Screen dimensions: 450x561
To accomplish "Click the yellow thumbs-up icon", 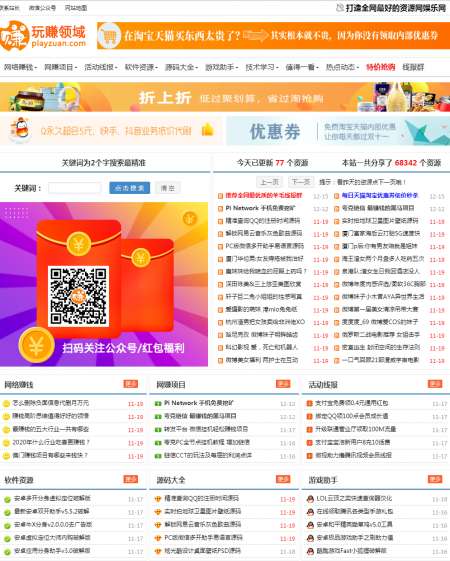I will (x=207, y=130).
